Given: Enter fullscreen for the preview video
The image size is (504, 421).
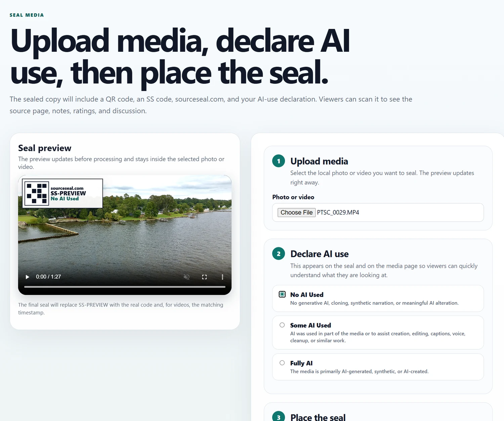Looking at the screenshot, I should coord(204,277).
